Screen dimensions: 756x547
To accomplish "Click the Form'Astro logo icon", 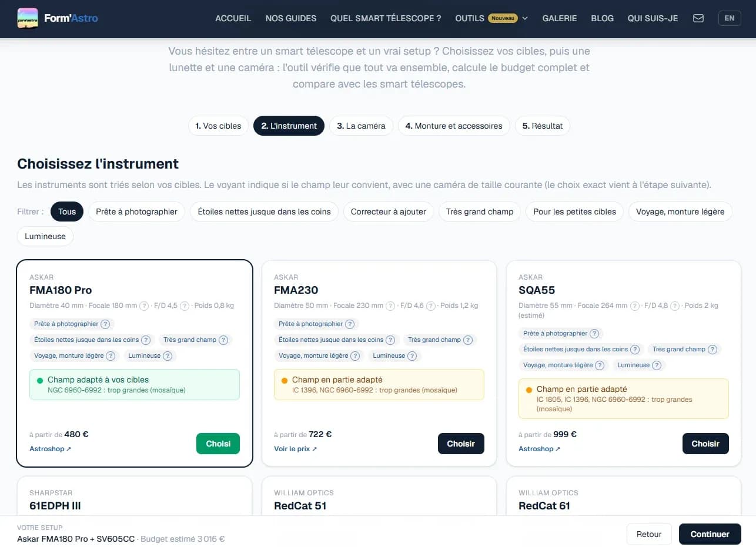I will click(28, 18).
